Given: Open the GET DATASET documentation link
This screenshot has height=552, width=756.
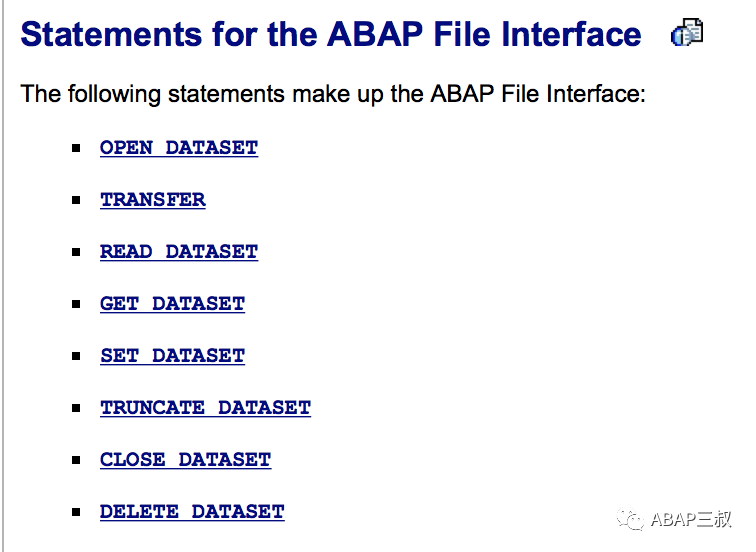Looking at the screenshot, I should (x=173, y=304).
